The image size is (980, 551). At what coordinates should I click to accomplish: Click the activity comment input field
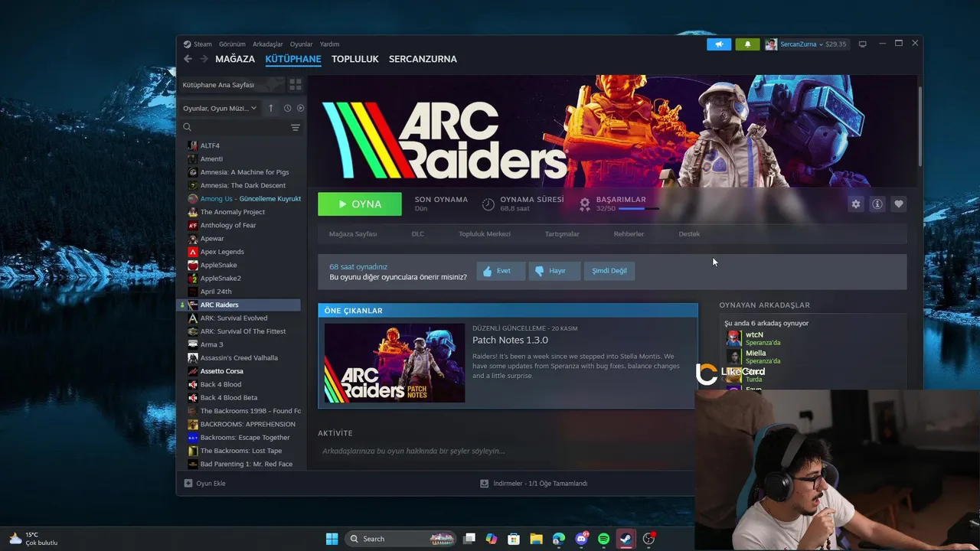[x=505, y=451]
